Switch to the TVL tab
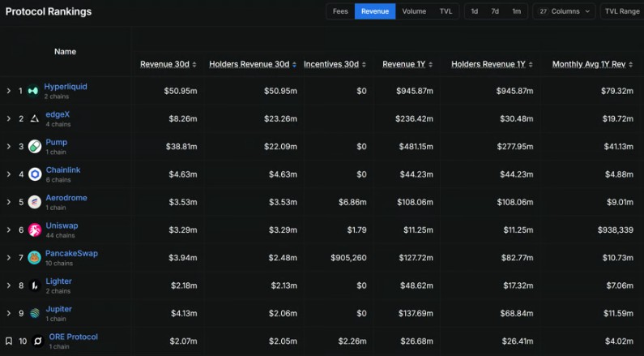644x356 pixels. (x=446, y=11)
